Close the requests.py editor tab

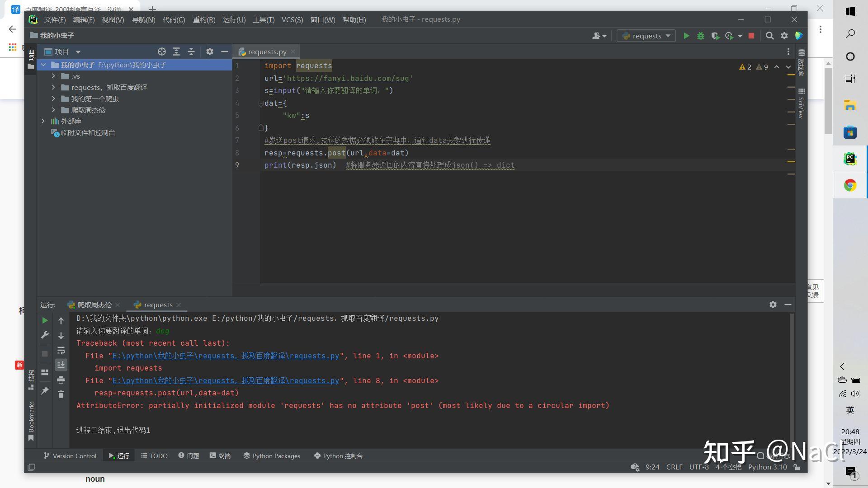coord(293,52)
